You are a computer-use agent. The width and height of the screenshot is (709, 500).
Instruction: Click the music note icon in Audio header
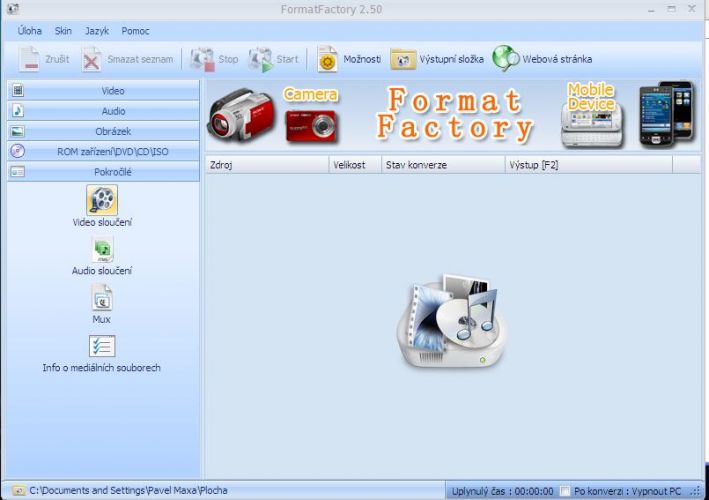pos(18,111)
